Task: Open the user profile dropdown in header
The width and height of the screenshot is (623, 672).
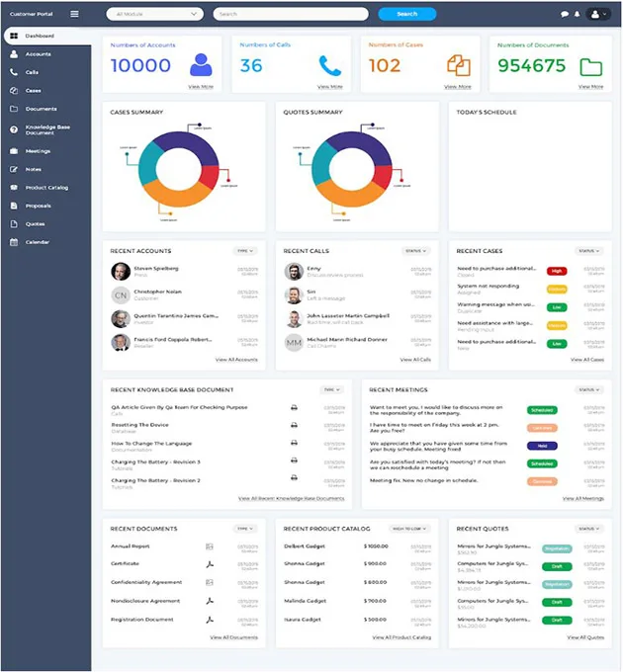Action: pos(597,14)
